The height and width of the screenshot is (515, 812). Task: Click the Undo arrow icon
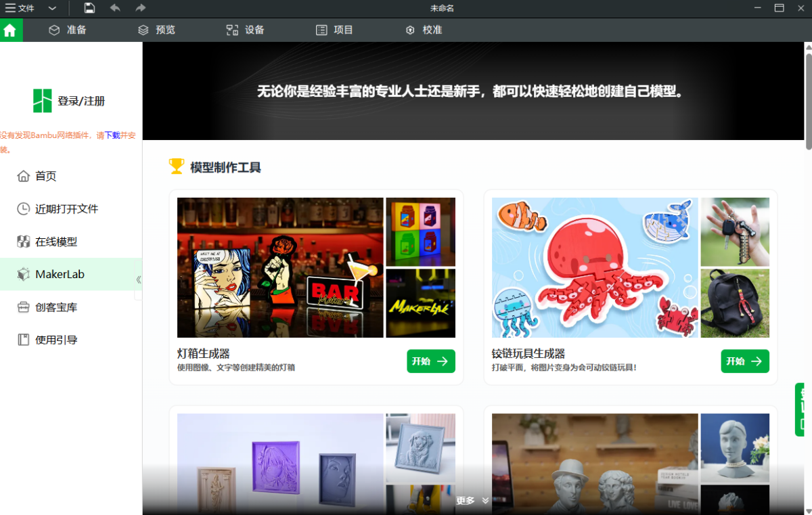click(x=115, y=8)
